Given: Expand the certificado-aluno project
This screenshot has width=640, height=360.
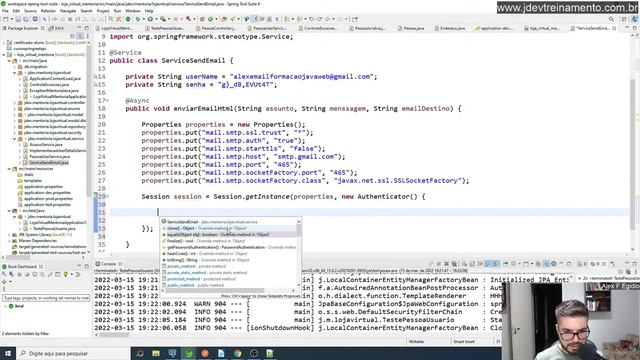Looking at the screenshot, I should coord(4,42).
